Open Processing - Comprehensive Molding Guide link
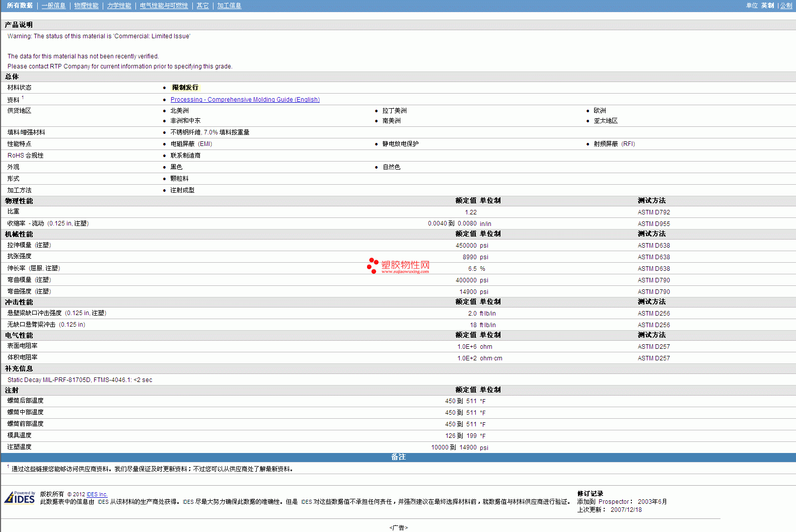This screenshot has width=796, height=532. point(245,100)
